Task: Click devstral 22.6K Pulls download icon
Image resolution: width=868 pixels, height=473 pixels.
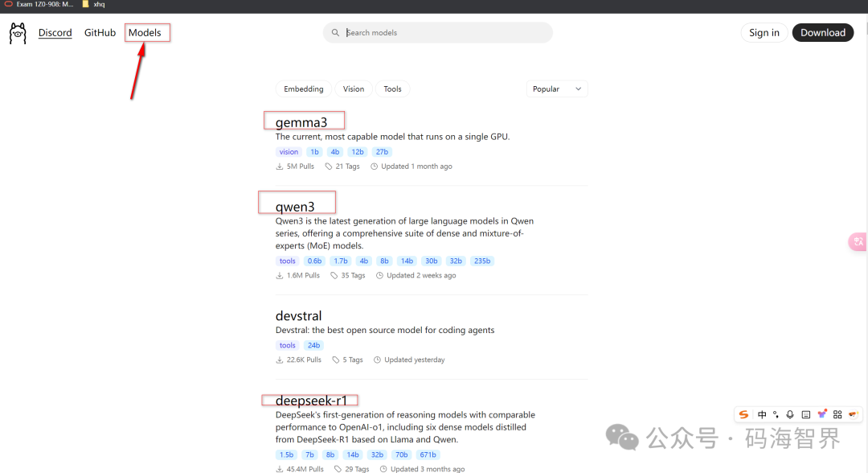Action: click(280, 360)
